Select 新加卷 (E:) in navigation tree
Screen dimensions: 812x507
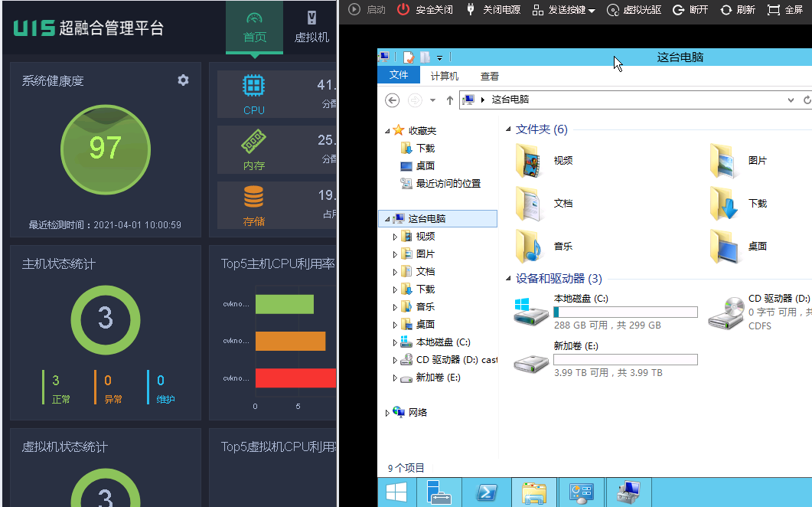431,378
